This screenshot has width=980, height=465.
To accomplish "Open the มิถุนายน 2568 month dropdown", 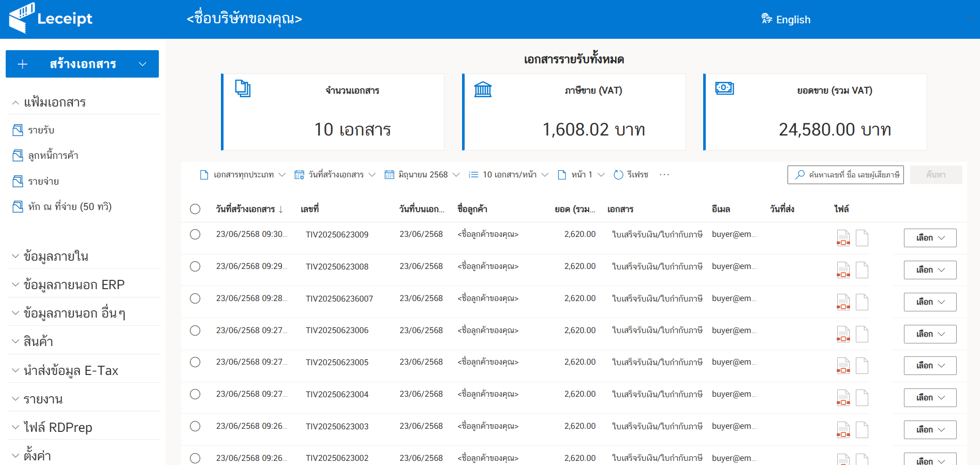I will coord(422,175).
